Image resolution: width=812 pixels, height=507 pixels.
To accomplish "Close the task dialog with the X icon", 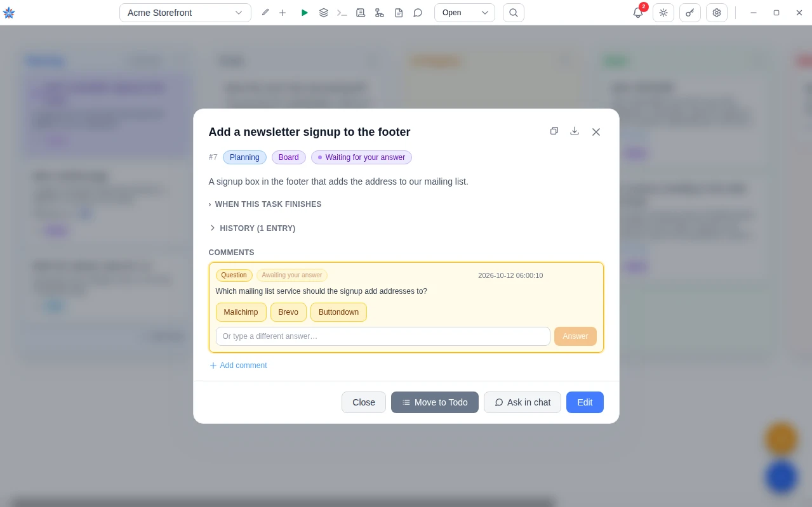I will [x=596, y=132].
